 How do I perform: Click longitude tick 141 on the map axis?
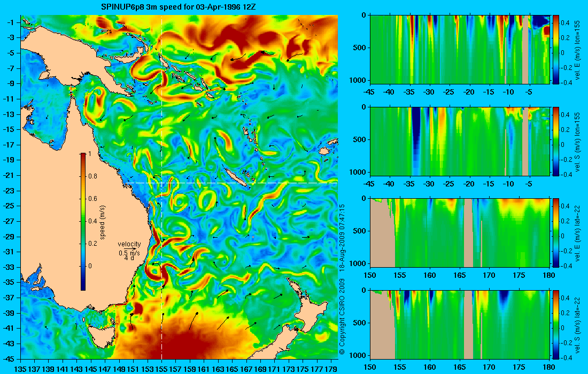63,369
